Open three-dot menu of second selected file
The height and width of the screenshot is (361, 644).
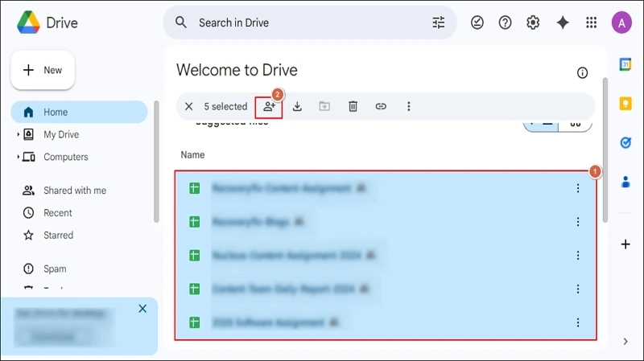(578, 222)
